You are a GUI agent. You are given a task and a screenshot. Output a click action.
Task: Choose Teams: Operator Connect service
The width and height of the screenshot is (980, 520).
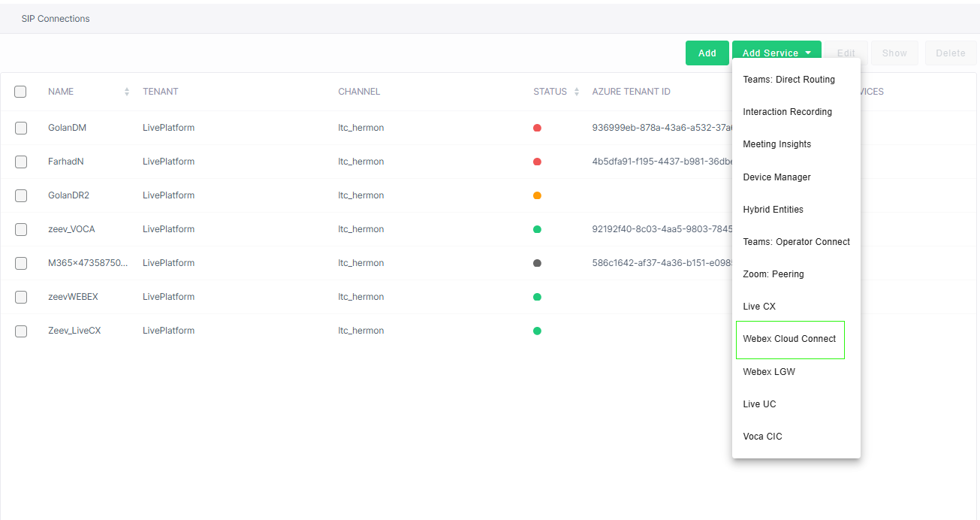coord(796,242)
